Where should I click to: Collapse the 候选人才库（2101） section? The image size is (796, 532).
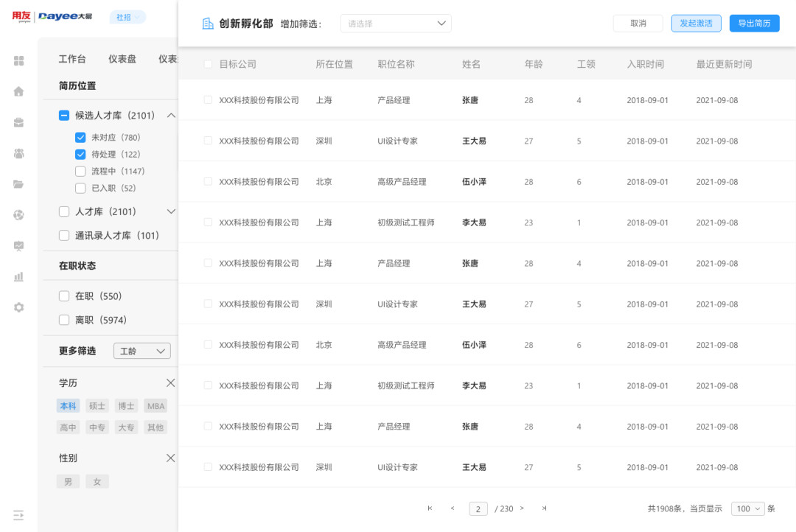pyautogui.click(x=171, y=116)
